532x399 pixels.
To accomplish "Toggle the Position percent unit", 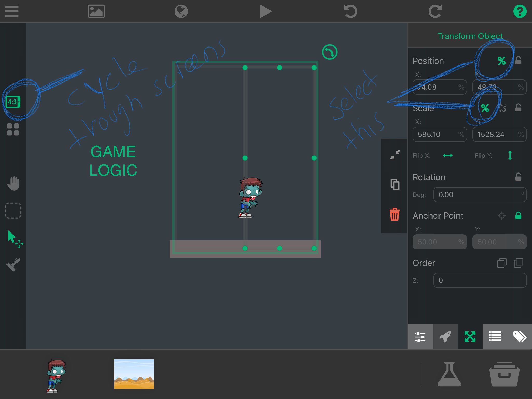I will coord(501,61).
